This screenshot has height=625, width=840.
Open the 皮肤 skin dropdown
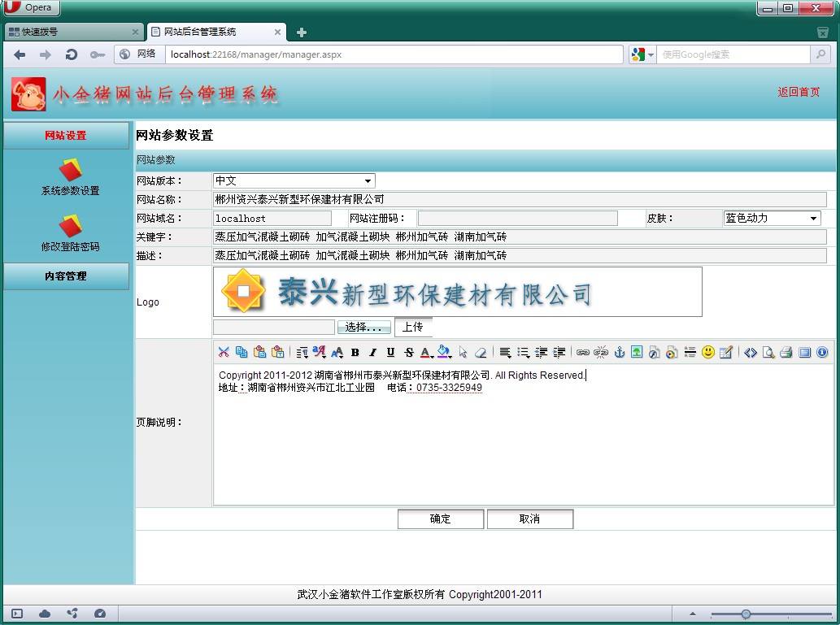click(x=772, y=218)
